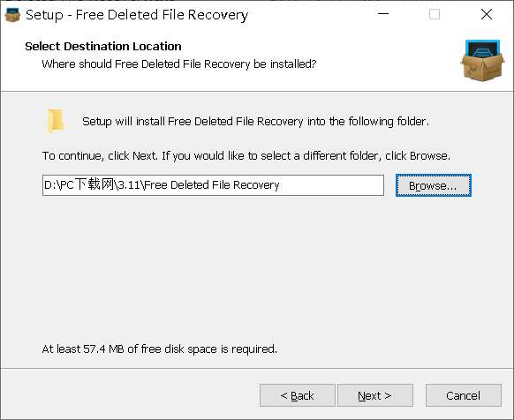Click the setup box icon in title bar
Screen dimensions: 514x420
click(x=12, y=15)
